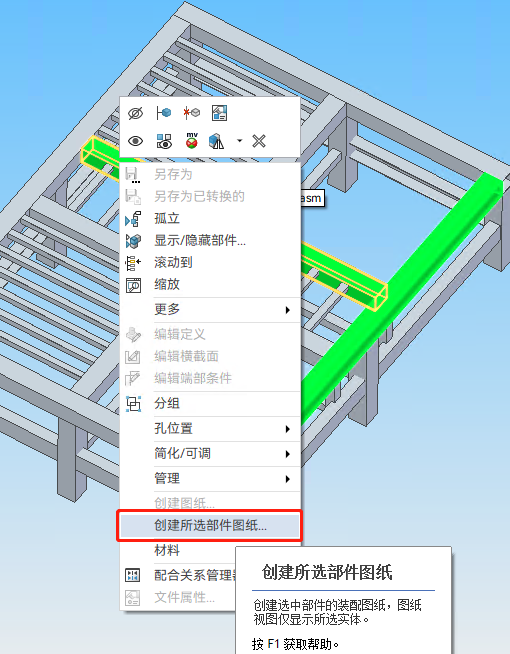Screen dimensions: 510x654
Task: Click the red-star suppress component icon
Action: pos(191,113)
